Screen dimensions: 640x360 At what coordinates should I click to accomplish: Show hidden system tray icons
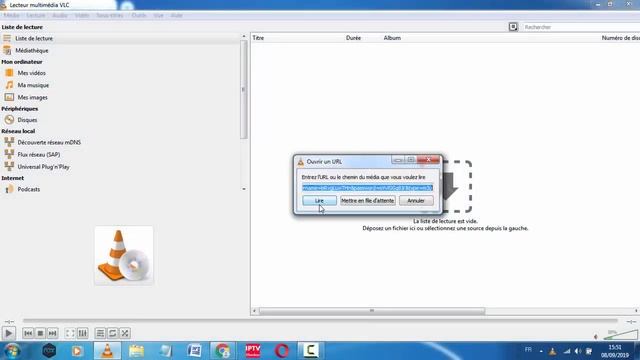click(541, 351)
